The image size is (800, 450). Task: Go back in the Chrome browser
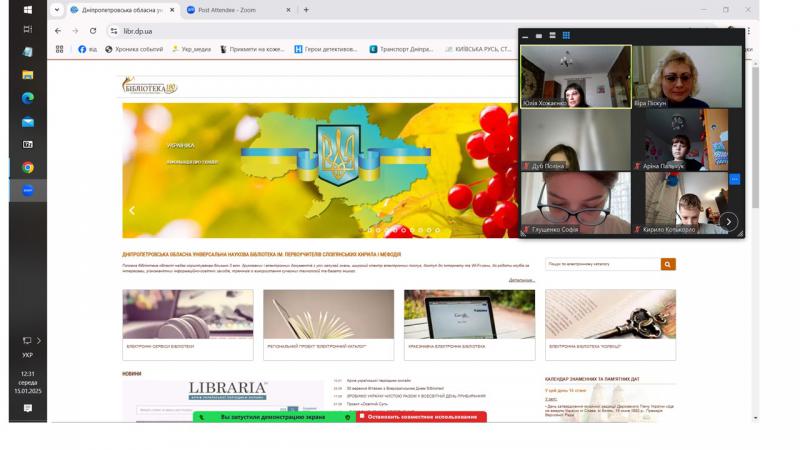58,31
